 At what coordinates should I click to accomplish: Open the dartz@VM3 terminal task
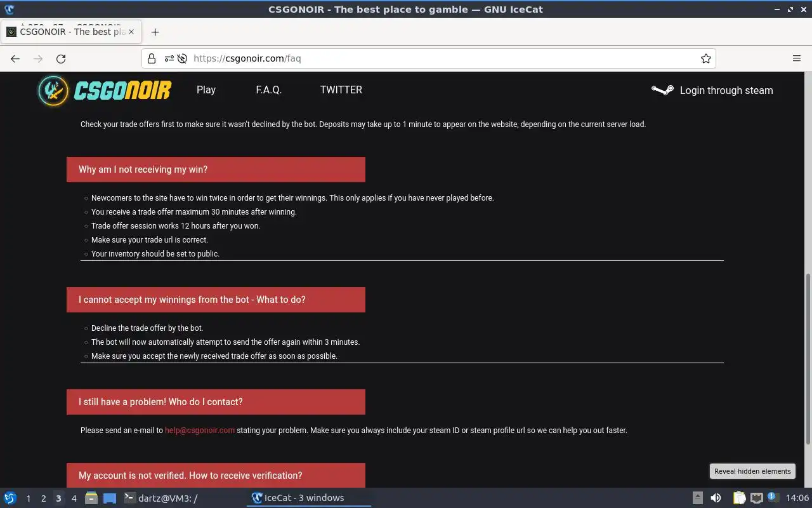point(160,498)
